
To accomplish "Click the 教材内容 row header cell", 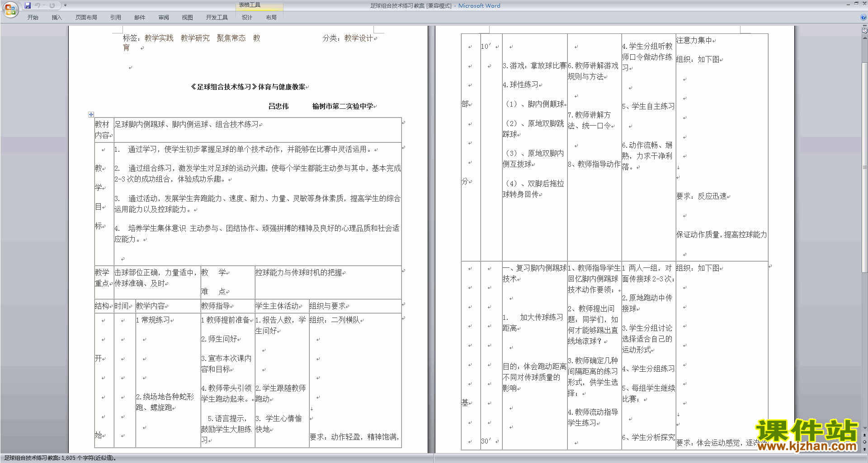I will (104, 130).
